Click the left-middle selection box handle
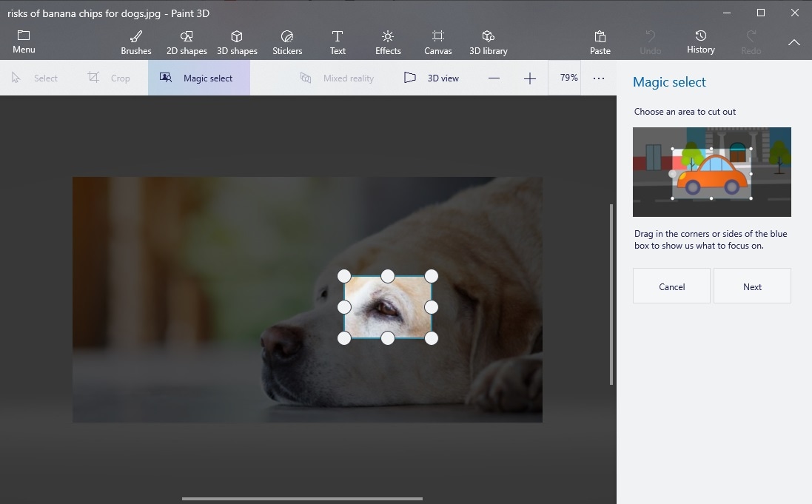This screenshot has width=812, height=504. click(x=344, y=307)
